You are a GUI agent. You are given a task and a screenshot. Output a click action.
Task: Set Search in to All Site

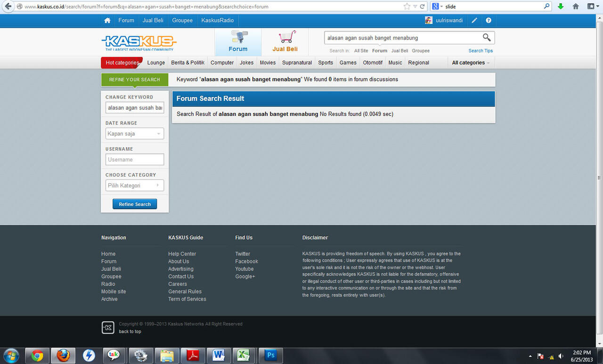[x=361, y=51]
